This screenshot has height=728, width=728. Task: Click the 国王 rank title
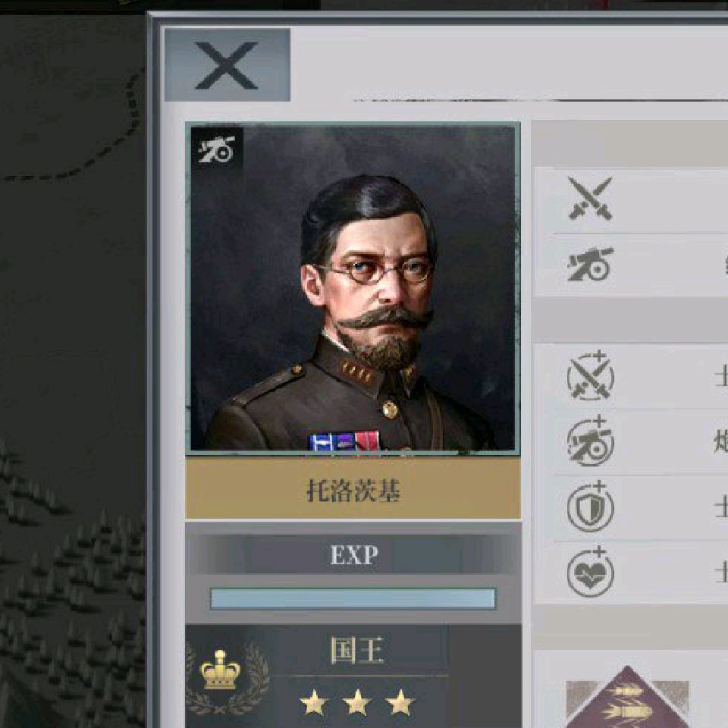coord(356,650)
